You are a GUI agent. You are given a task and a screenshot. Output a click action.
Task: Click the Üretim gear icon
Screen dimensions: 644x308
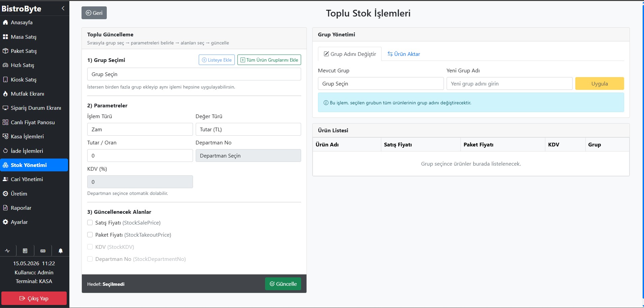coord(5,194)
